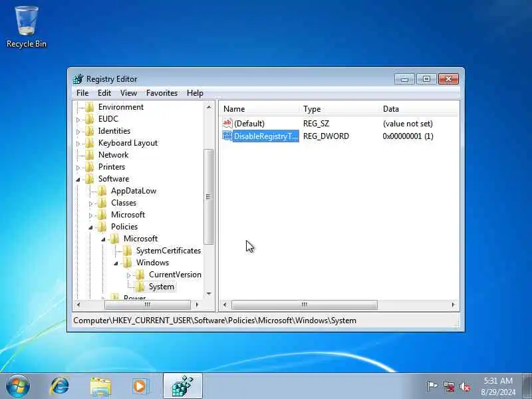This screenshot has width=532, height=399.
Task: Open the Windows Start menu
Action: click(x=18, y=386)
